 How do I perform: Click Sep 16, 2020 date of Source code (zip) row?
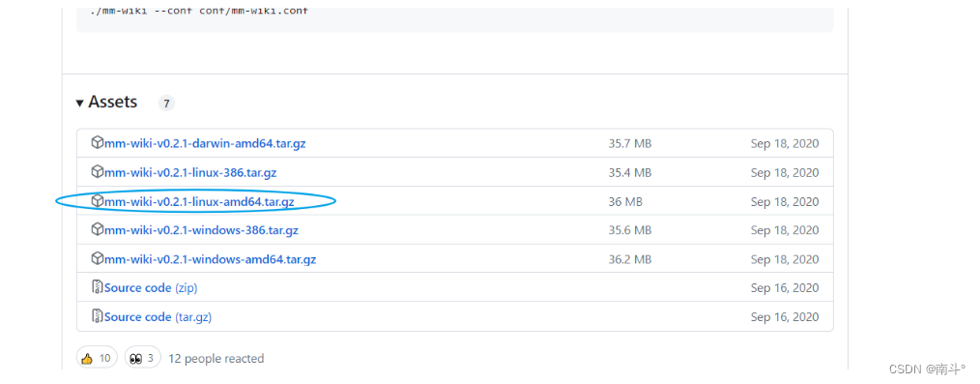click(x=785, y=288)
